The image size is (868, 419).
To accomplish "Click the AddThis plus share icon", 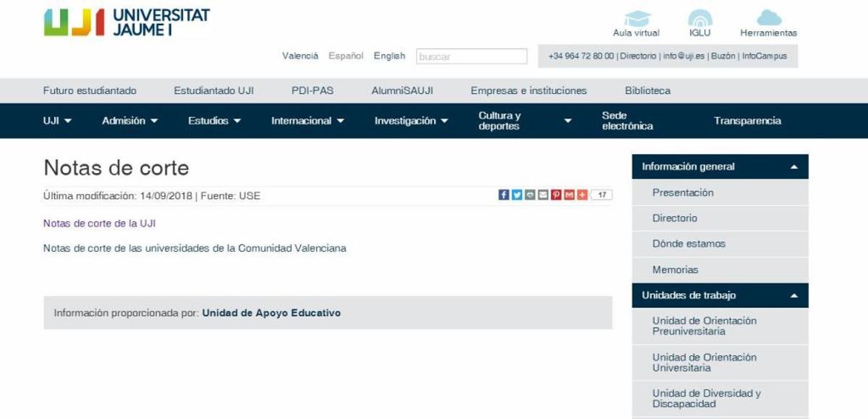I will (x=582, y=195).
